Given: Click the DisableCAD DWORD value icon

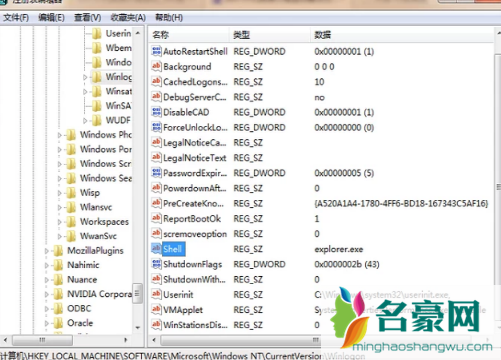Looking at the screenshot, I should 156,112.
